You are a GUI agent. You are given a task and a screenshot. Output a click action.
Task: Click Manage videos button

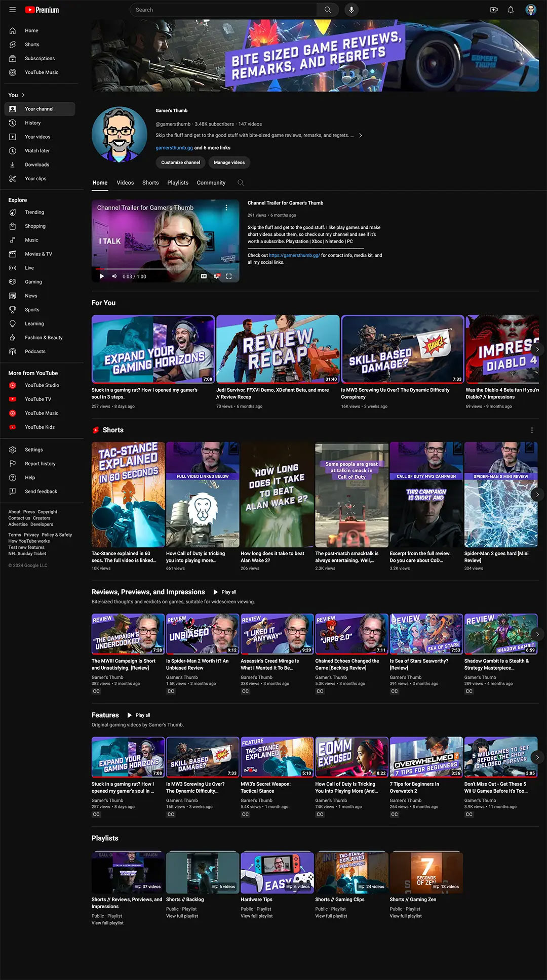pos(229,162)
